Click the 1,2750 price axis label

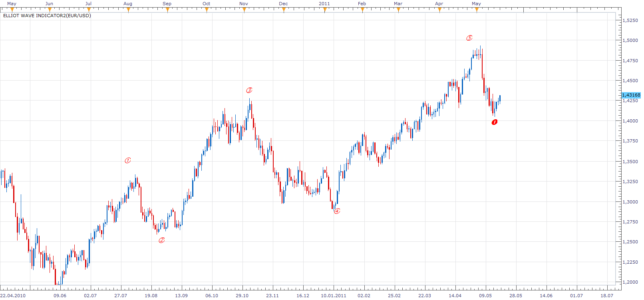click(630, 222)
